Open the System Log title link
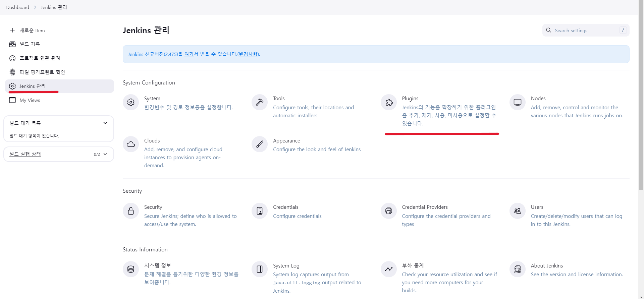The width and height of the screenshot is (644, 299). click(286, 265)
